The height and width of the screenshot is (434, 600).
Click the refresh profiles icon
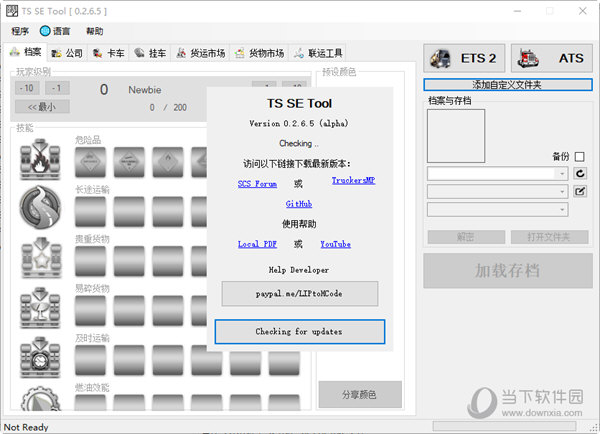580,173
